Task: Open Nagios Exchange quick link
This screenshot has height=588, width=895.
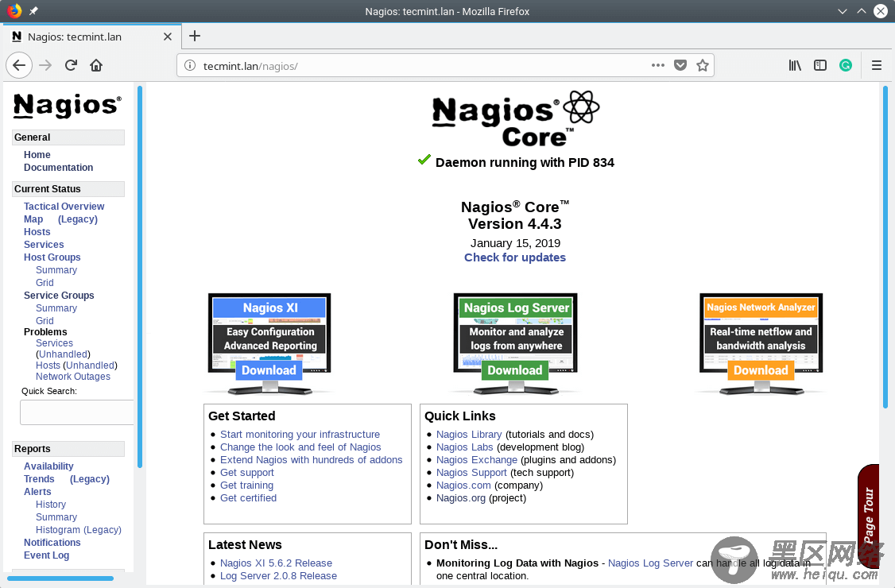Action: point(477,459)
